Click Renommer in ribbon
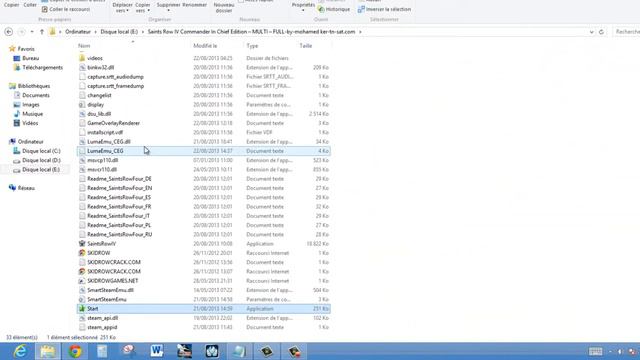This screenshot has width=640, height=360. coord(194,5)
